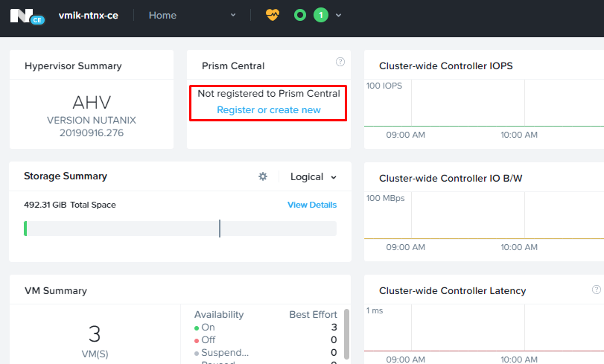Click the vmik-ntnx-ce cluster name
604x364 pixels.
click(x=88, y=16)
